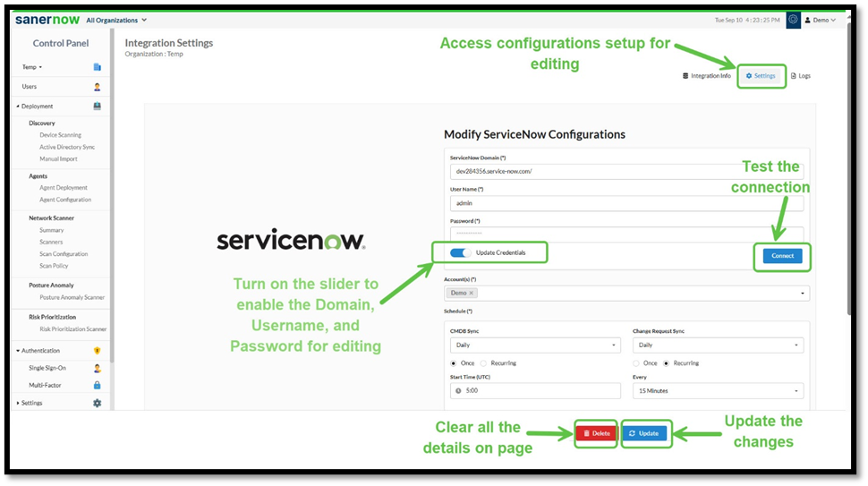Image resolution: width=868 pixels, height=486 pixels.
Task: Click the Deployment section icon
Action: click(97, 107)
